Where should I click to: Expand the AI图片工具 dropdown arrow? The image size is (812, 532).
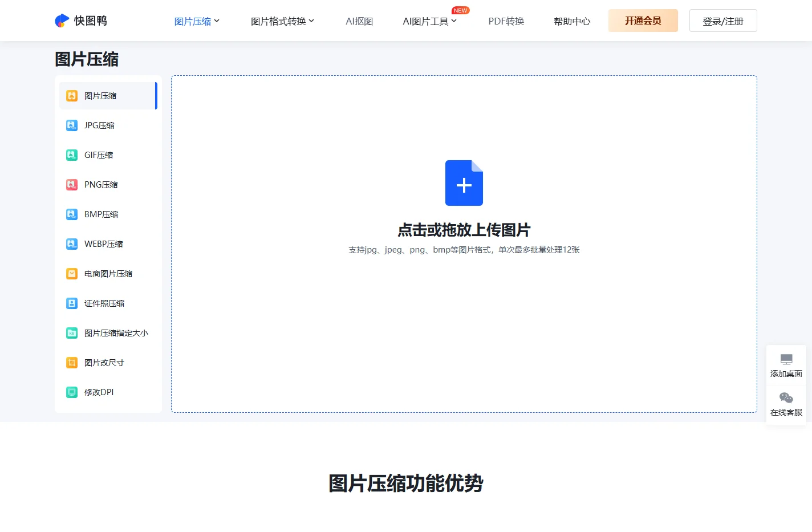(x=454, y=21)
